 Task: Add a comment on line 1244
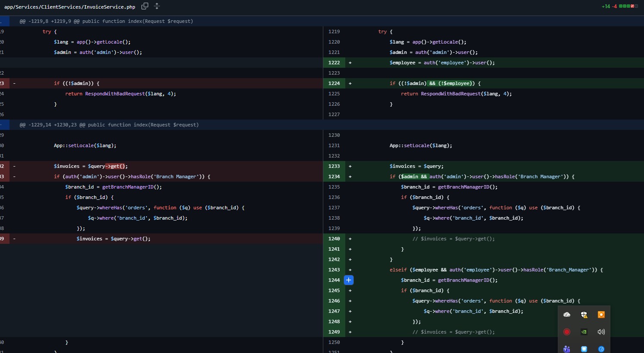[349, 280]
